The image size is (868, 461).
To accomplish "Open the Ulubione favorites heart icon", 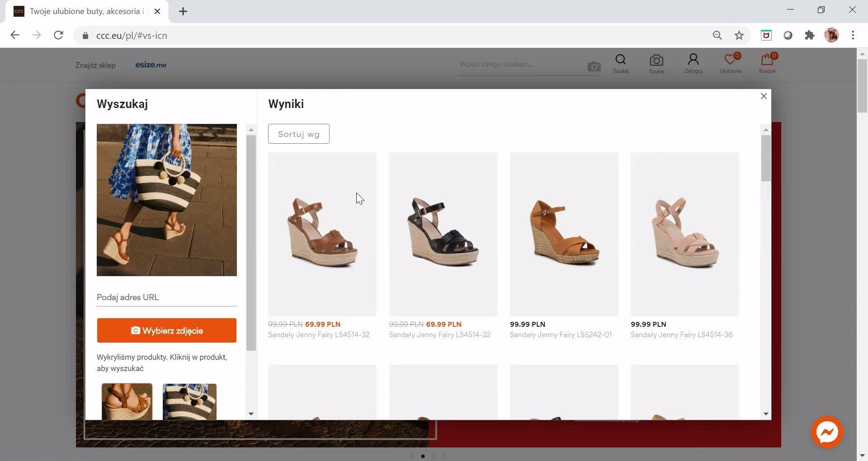I will pyautogui.click(x=731, y=64).
